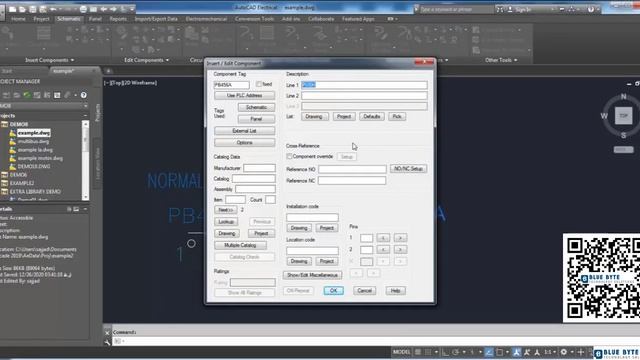The image size is (640, 360).
Task: Click the N compass direction on ViewCube
Action: (x=623, y=97)
